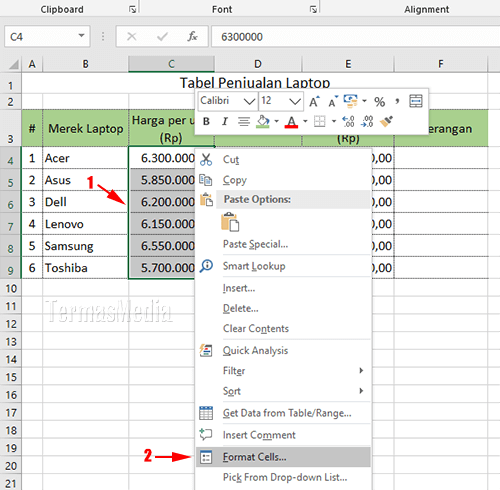Click the Center align icon in mini toolbar
500x490 pixels.
244,122
